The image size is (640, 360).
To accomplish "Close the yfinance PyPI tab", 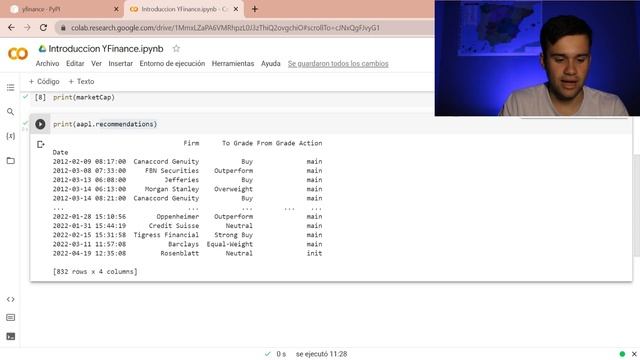I will pyautogui.click(x=116, y=9).
